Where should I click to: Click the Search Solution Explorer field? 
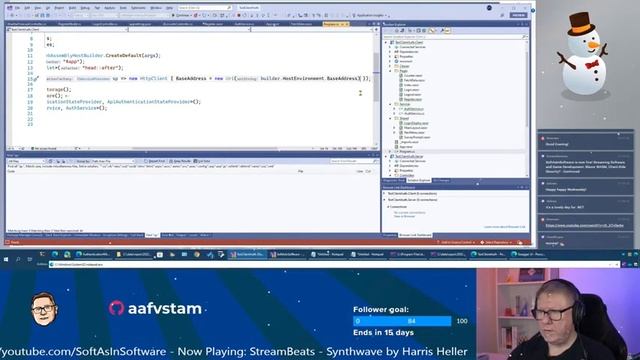(455, 37)
